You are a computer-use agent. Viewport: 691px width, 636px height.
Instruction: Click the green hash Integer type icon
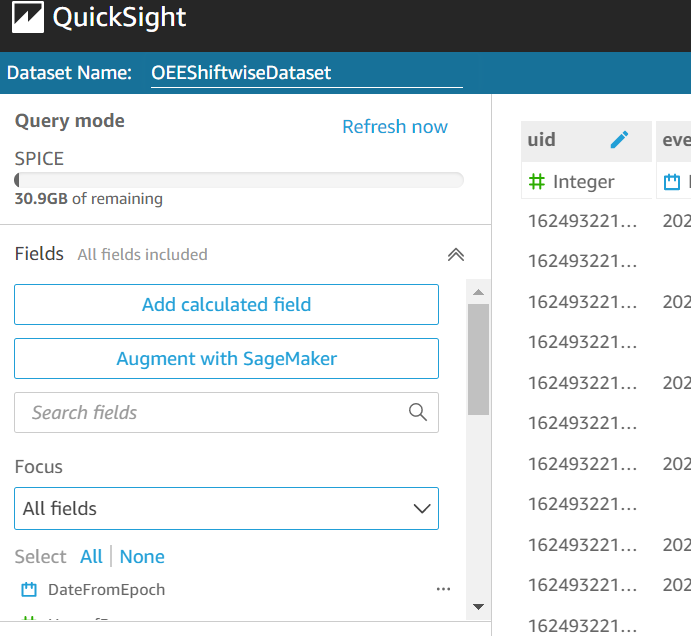pyautogui.click(x=537, y=182)
